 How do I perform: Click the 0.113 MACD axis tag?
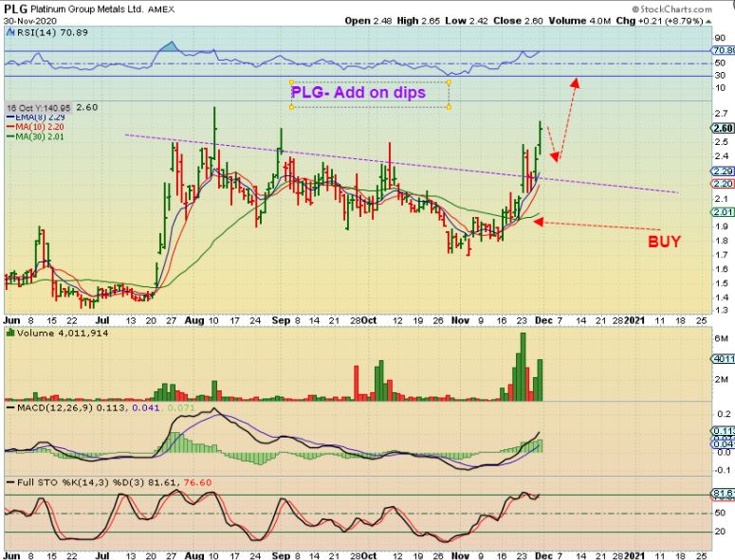[724, 431]
